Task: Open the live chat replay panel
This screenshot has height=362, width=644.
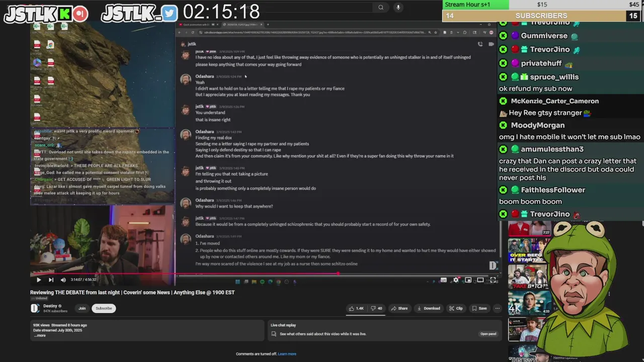Action: [x=488, y=334]
